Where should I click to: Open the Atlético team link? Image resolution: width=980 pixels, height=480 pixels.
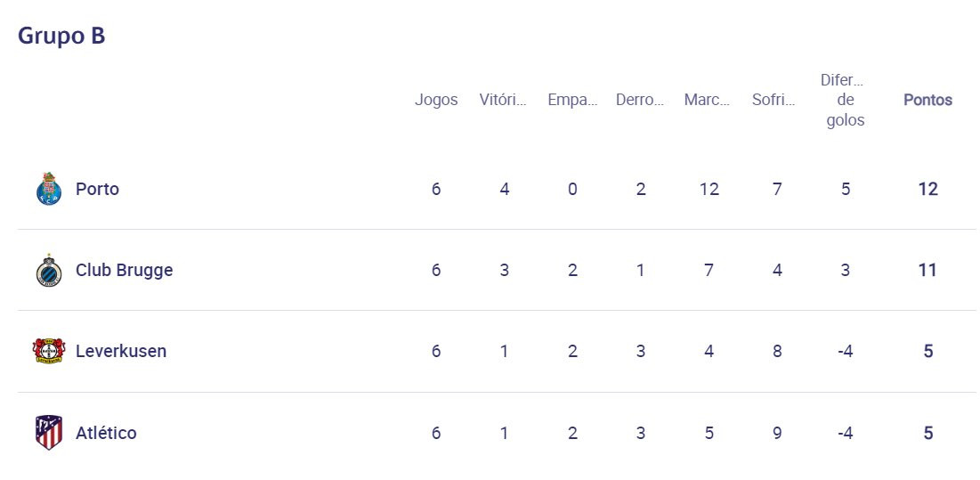(x=106, y=433)
